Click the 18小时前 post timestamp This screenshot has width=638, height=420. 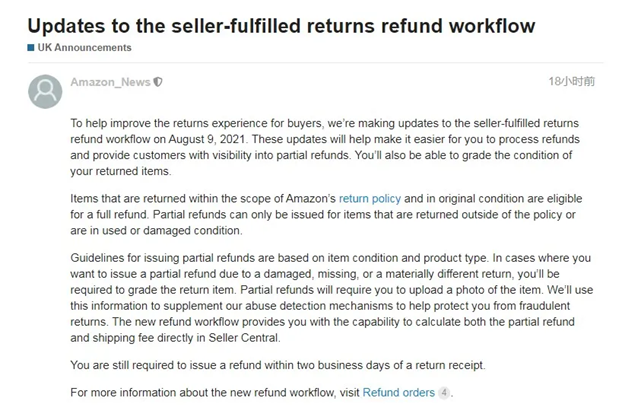click(x=571, y=81)
